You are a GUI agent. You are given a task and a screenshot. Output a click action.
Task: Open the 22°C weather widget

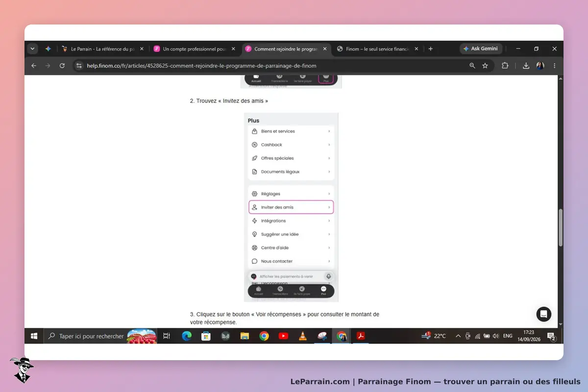click(x=434, y=336)
